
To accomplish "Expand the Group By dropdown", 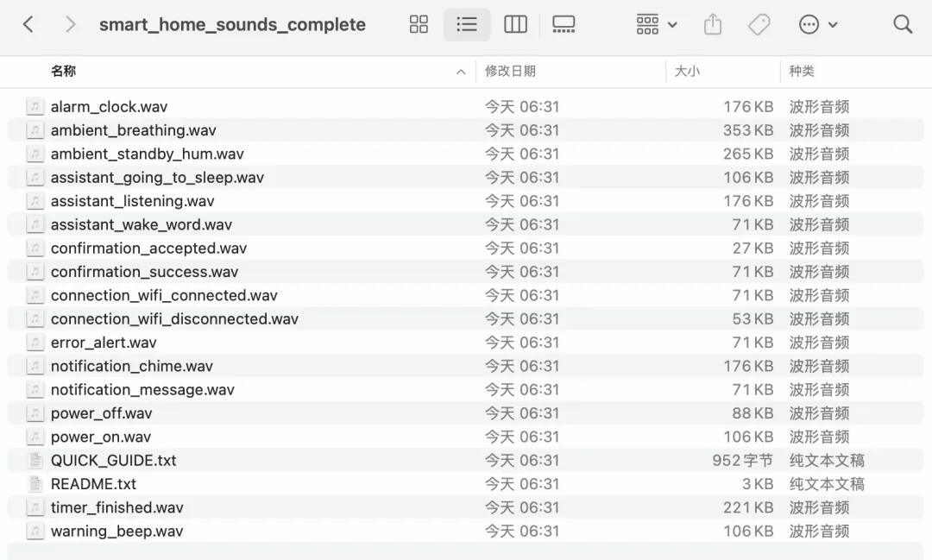I will 657,24.
